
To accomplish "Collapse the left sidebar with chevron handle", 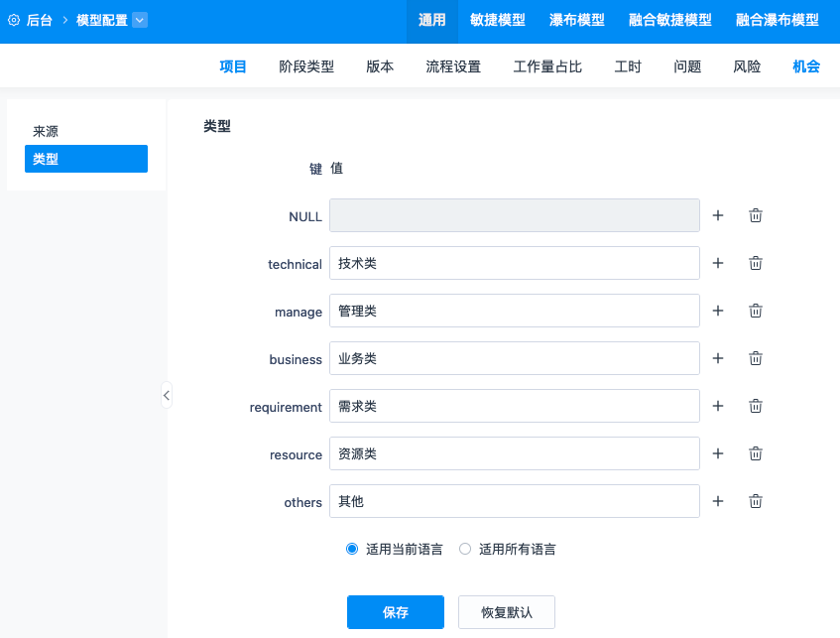I will [167, 395].
